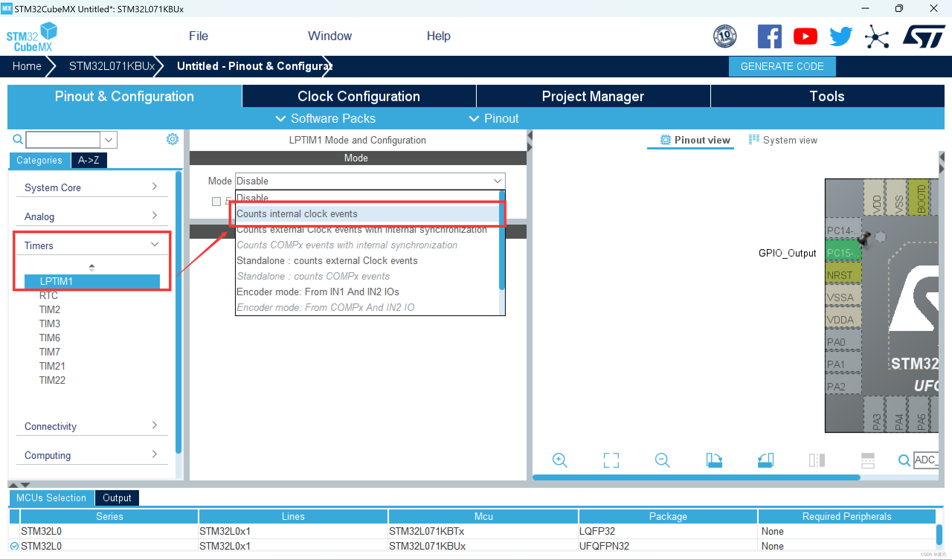Click the STM32CubeMX logo
952x560 pixels.
pyautogui.click(x=31, y=37)
